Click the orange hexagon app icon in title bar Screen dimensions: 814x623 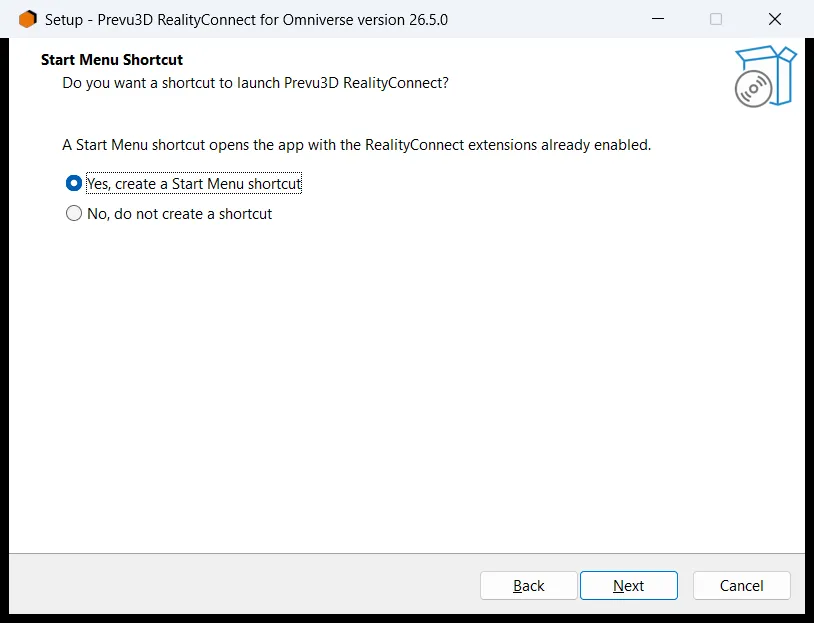pos(28,19)
